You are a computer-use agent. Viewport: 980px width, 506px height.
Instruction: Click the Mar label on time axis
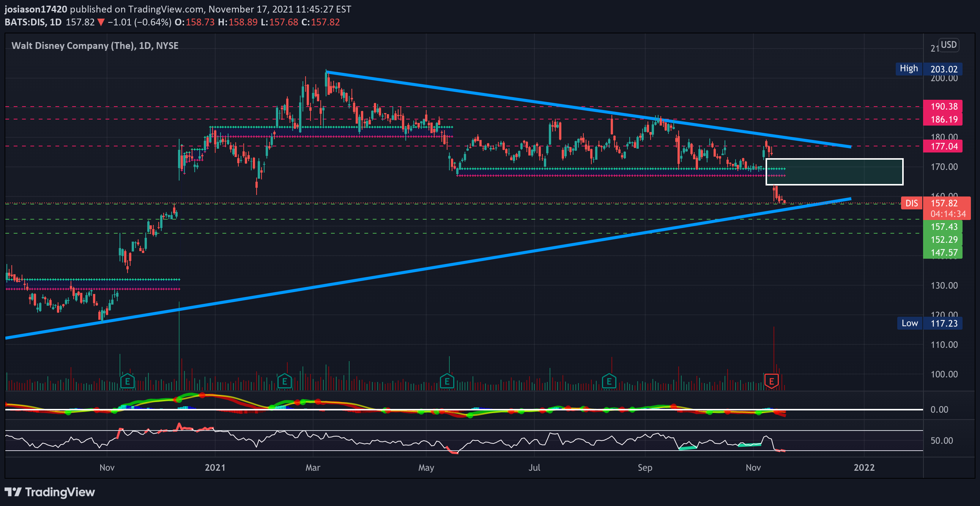pyautogui.click(x=313, y=468)
